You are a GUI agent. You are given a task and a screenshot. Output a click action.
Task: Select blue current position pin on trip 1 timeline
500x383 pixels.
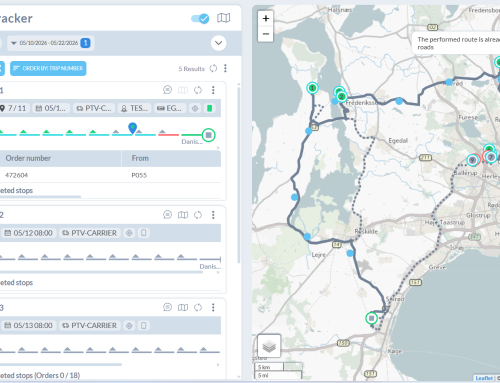tap(133, 128)
